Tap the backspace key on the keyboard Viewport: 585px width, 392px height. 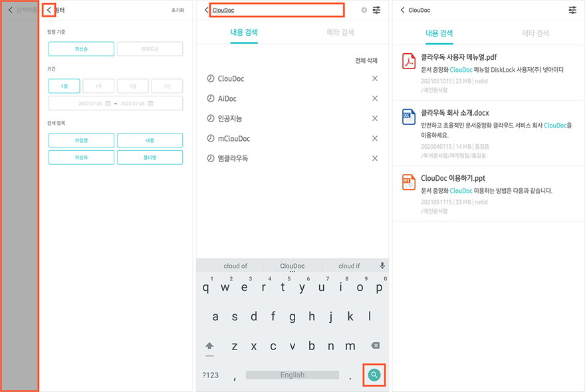pyautogui.click(x=376, y=345)
